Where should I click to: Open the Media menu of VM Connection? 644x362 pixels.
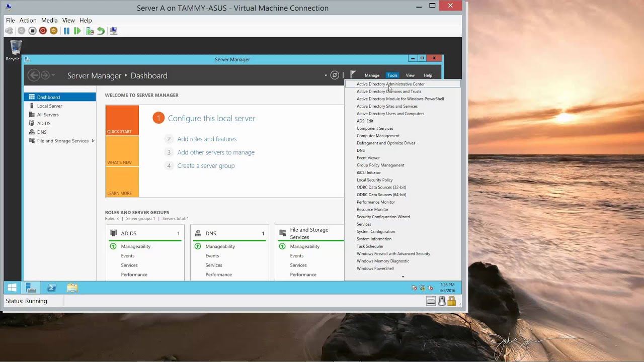(49, 21)
